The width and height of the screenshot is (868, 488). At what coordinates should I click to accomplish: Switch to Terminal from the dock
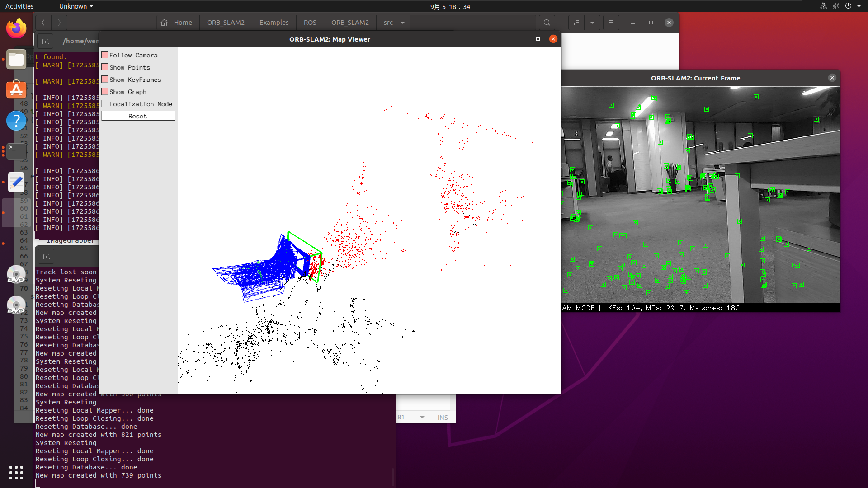[16, 151]
